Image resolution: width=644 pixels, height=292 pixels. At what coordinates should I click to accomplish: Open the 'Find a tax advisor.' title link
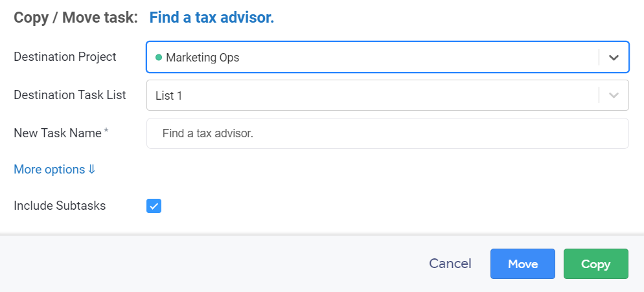click(x=212, y=17)
